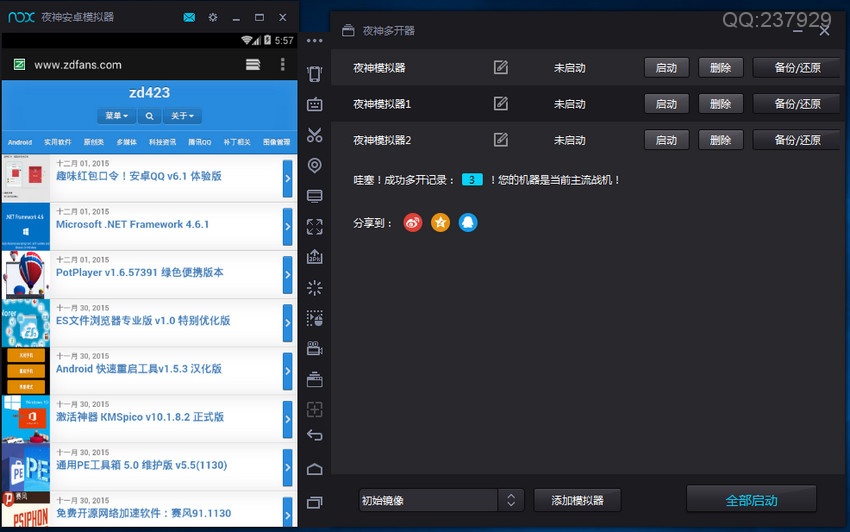Open the multi-instance manager icon in sidebar
The height and width of the screenshot is (532, 850).
tap(314, 379)
